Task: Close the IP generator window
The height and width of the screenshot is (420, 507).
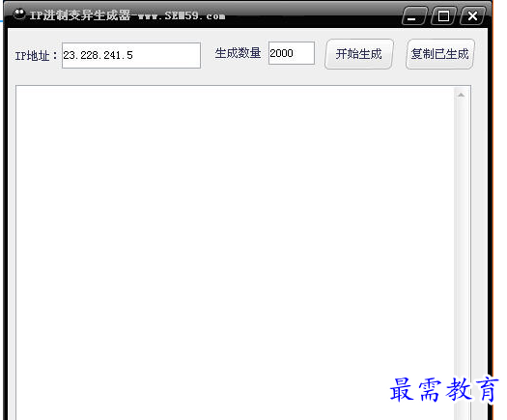Action: (472, 15)
